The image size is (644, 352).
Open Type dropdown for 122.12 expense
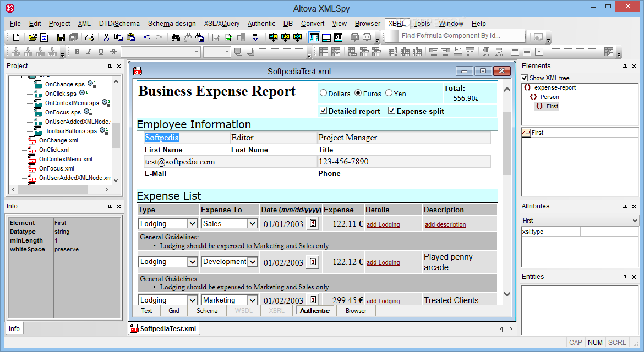pyautogui.click(x=192, y=262)
